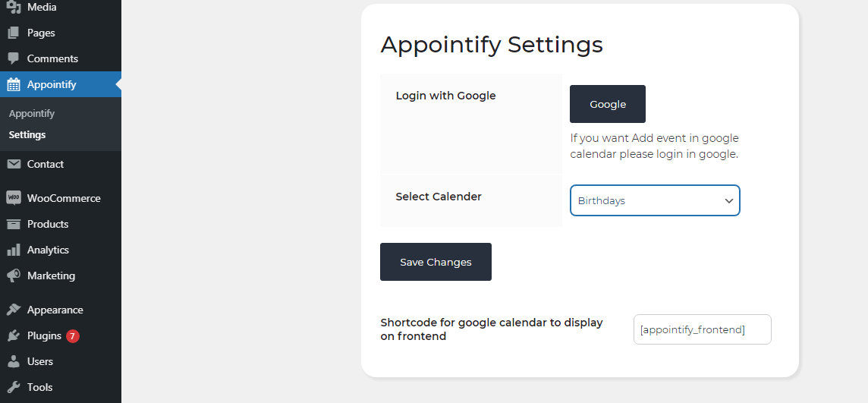Image resolution: width=868 pixels, height=403 pixels.
Task: Click the Save Changes button
Action: pos(436,262)
